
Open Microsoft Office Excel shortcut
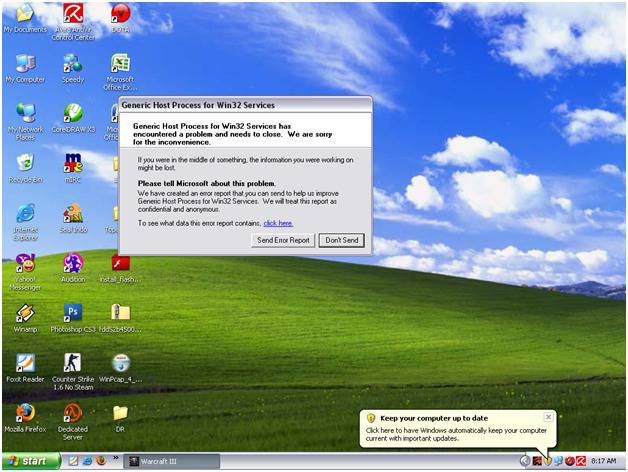[120, 72]
